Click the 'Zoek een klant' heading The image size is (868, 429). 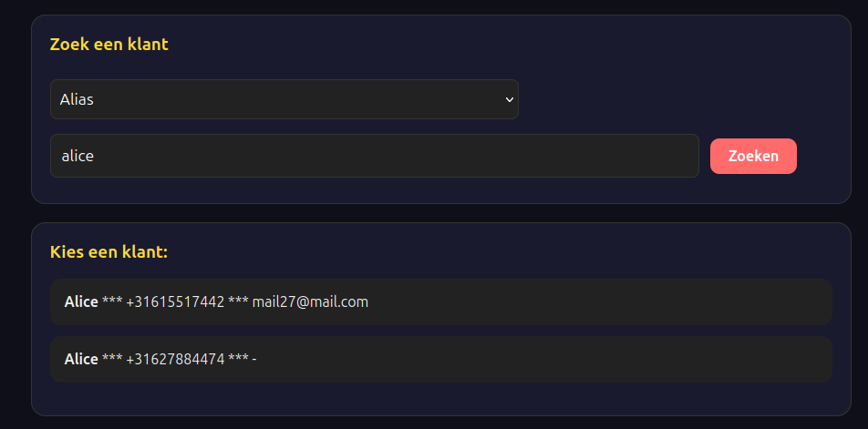[108, 44]
